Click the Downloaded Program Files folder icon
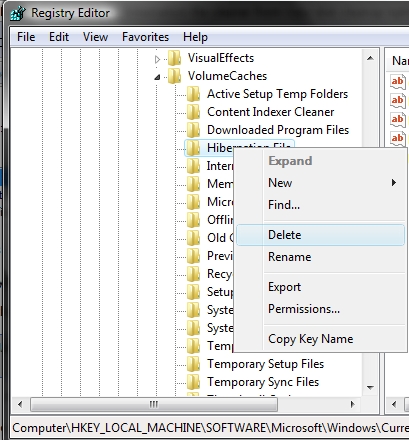Image resolution: width=409 pixels, height=440 pixels. [193, 130]
